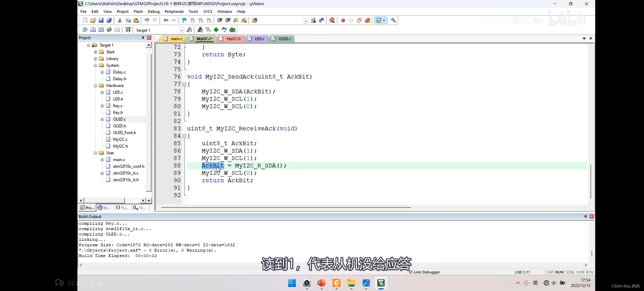
Task: Open the File menu
Action: (83, 12)
